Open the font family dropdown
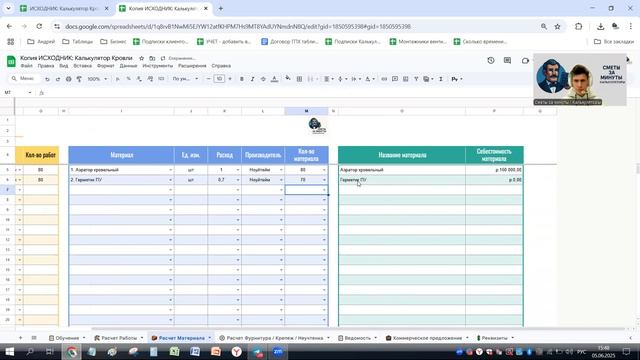This screenshot has width=640, height=360. [x=185, y=79]
